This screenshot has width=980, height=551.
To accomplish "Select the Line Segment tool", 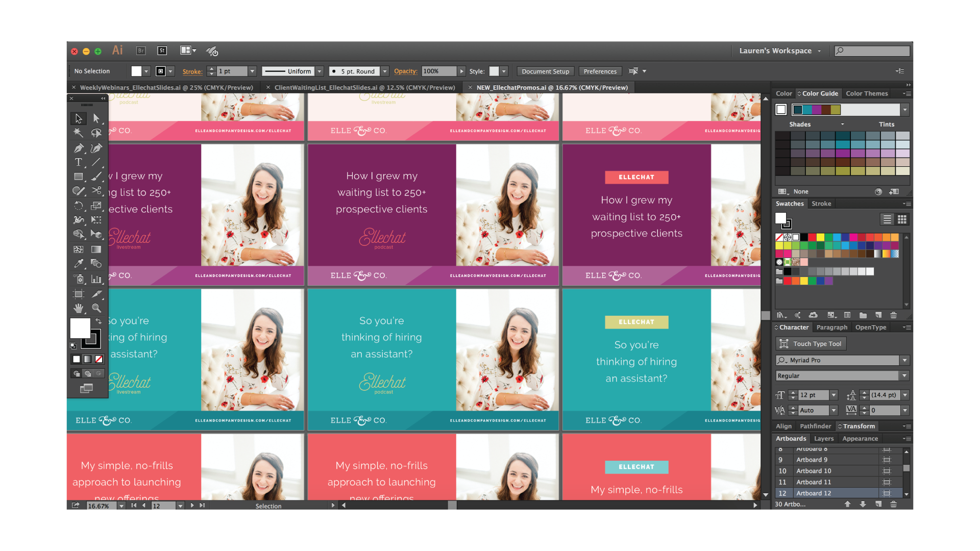I will pos(96,162).
